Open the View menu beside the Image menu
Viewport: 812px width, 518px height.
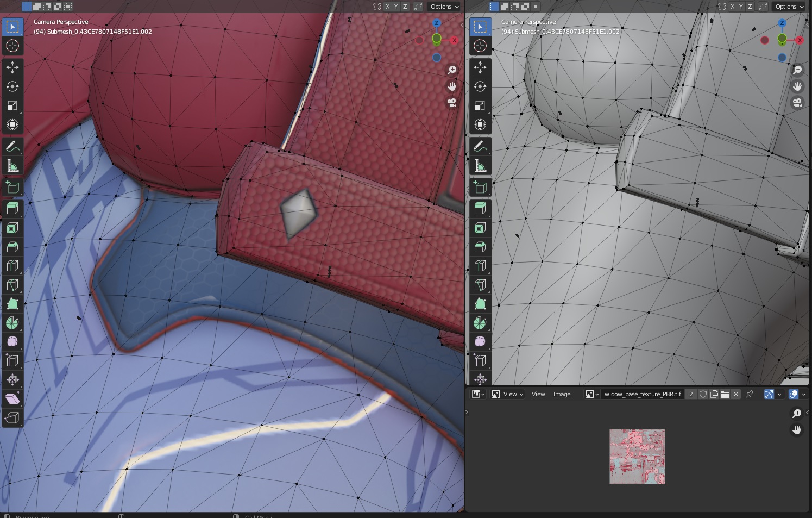pyautogui.click(x=538, y=394)
